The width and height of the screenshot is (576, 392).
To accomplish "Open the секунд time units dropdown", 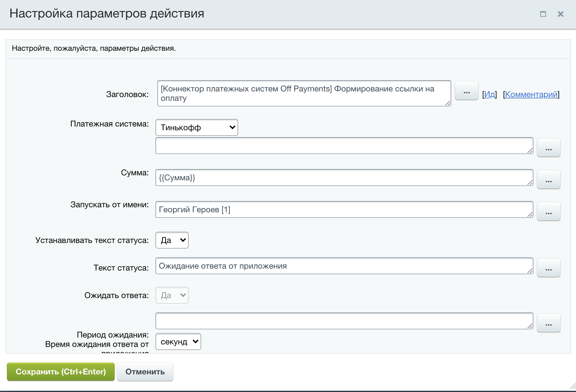I will [x=178, y=342].
